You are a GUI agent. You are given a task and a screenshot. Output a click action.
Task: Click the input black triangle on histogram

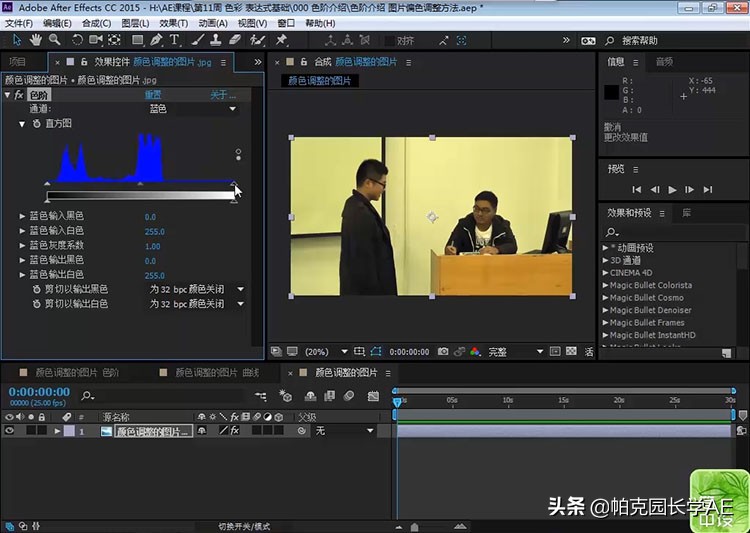pyautogui.click(x=47, y=183)
